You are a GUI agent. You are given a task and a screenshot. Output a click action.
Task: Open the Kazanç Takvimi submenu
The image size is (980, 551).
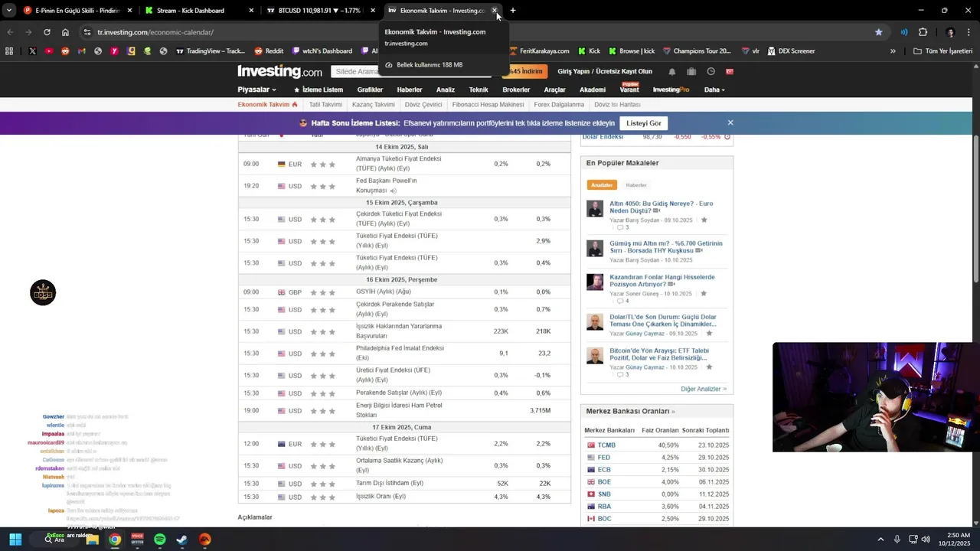point(374,105)
